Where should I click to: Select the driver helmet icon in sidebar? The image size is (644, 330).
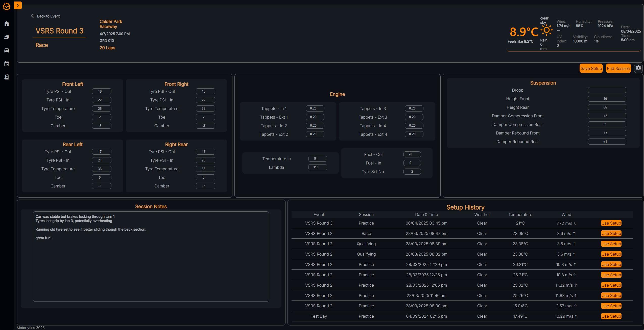7,37
